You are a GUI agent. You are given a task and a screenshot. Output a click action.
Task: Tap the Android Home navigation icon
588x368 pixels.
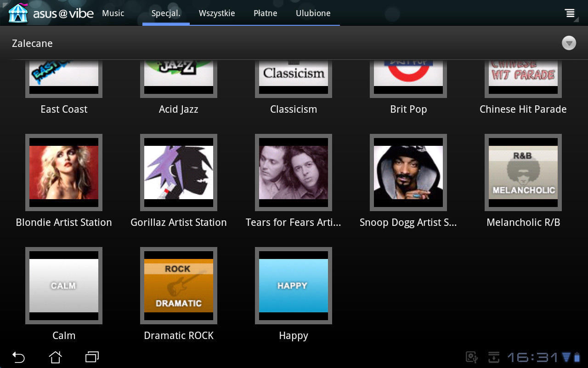point(55,357)
